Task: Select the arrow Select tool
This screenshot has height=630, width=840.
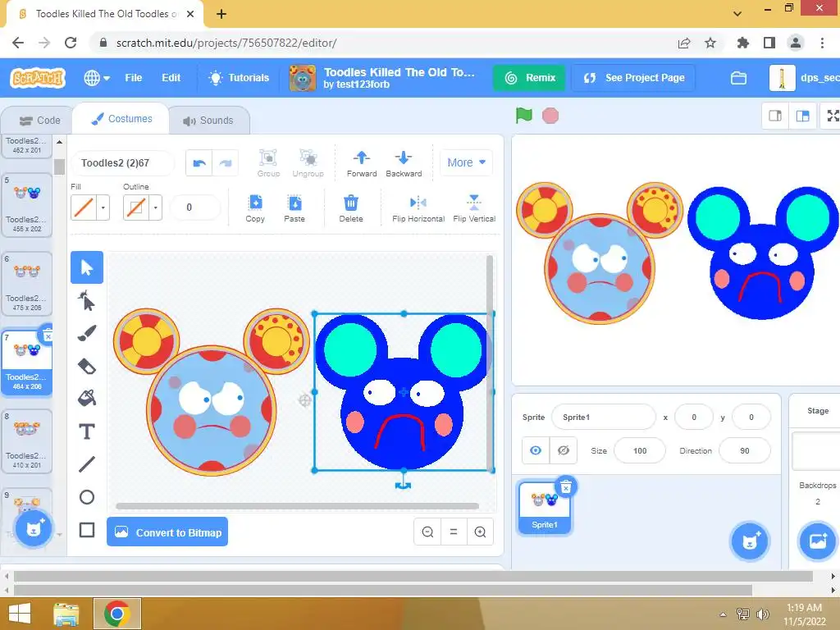Action: tap(87, 267)
